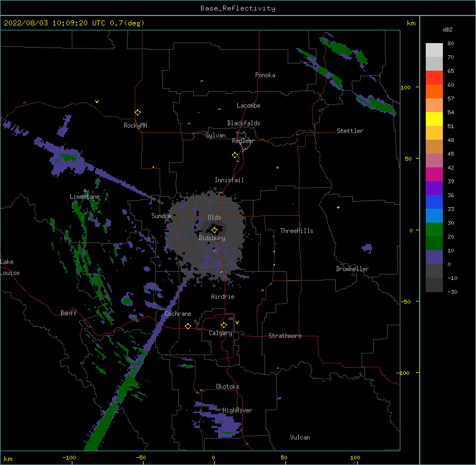Image resolution: width=476 pixels, height=465 pixels.
Task: Pick the light grey 80-70 dBZ legend swatch
Action: [x=434, y=50]
